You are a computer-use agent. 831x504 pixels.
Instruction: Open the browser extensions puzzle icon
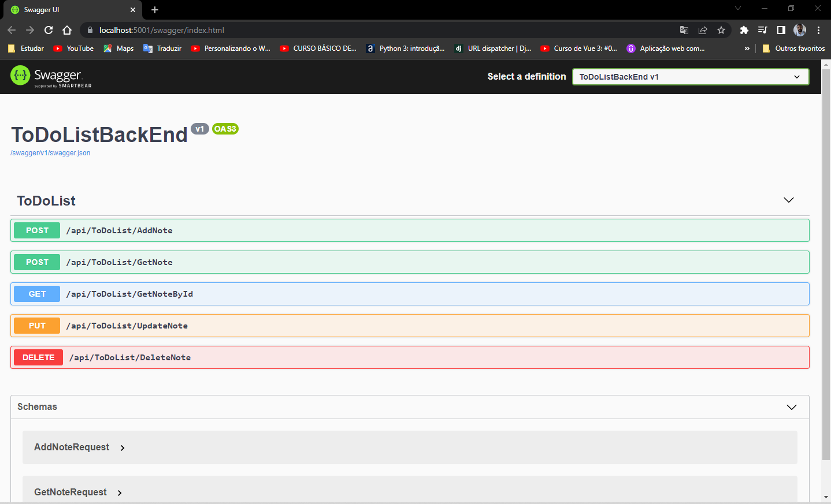coord(744,29)
